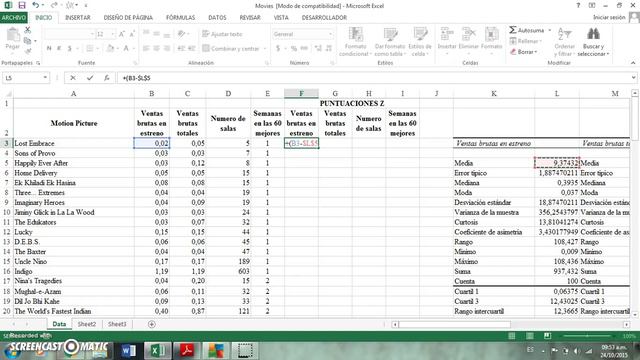This screenshot has width=640, height=360.
Task: Click the Formato condicional icon
Action: (356, 35)
